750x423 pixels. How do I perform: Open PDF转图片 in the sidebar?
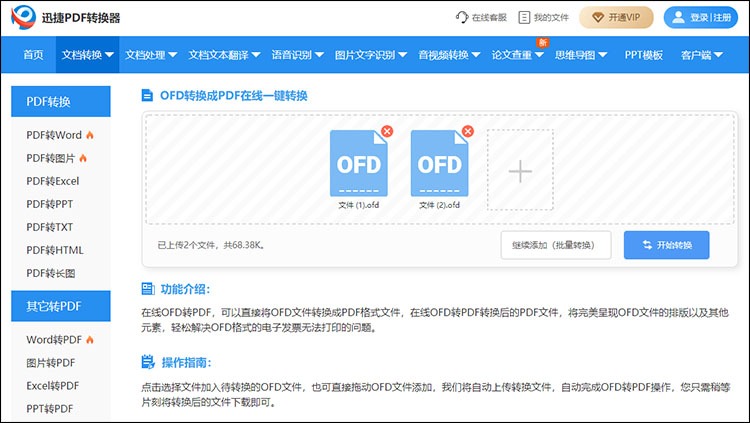point(51,158)
